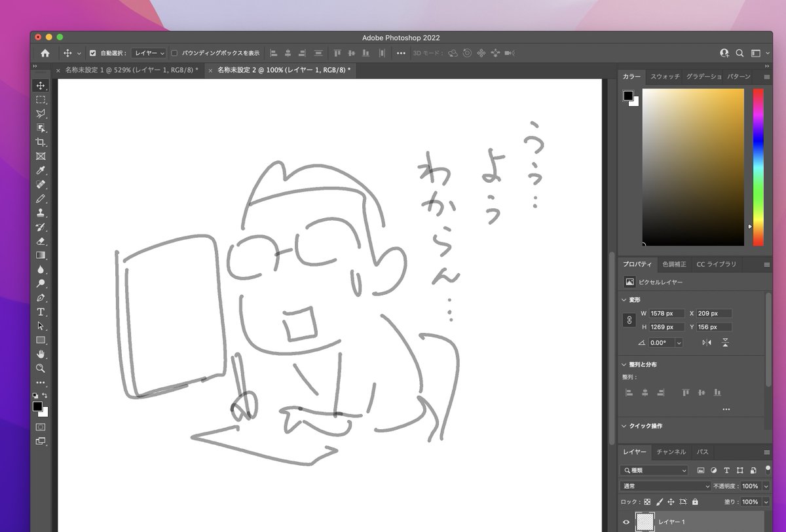Image resolution: width=786 pixels, height=532 pixels.
Task: Flip horizontally in Properties panel
Action: click(707, 343)
